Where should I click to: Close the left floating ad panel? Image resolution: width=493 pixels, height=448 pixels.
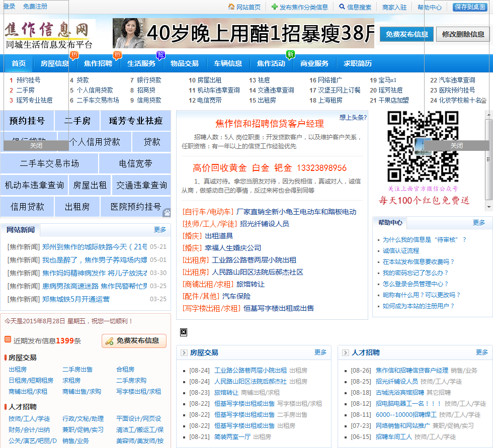pos(36,145)
